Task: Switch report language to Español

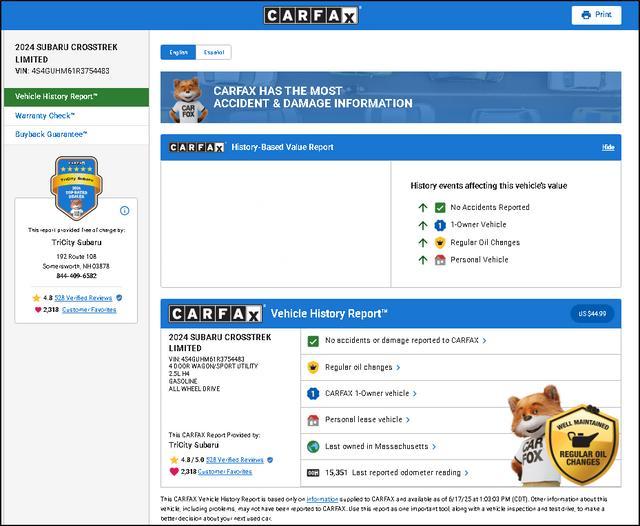Action: click(214, 52)
